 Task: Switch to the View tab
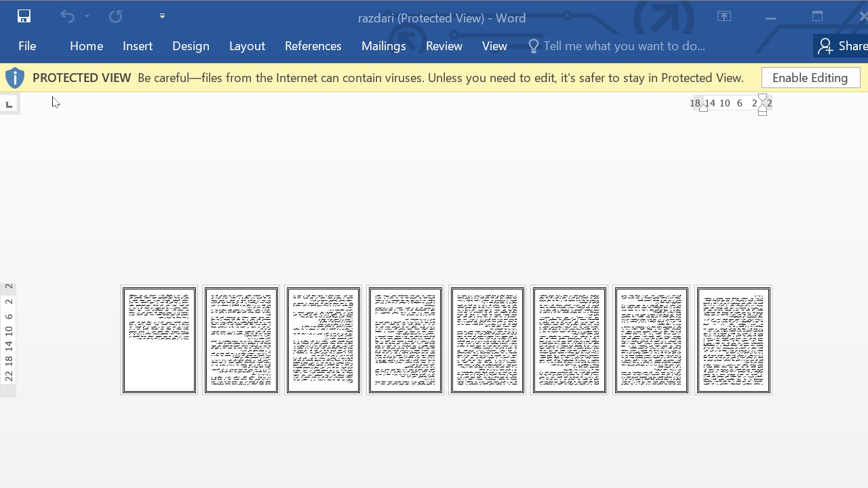click(494, 46)
